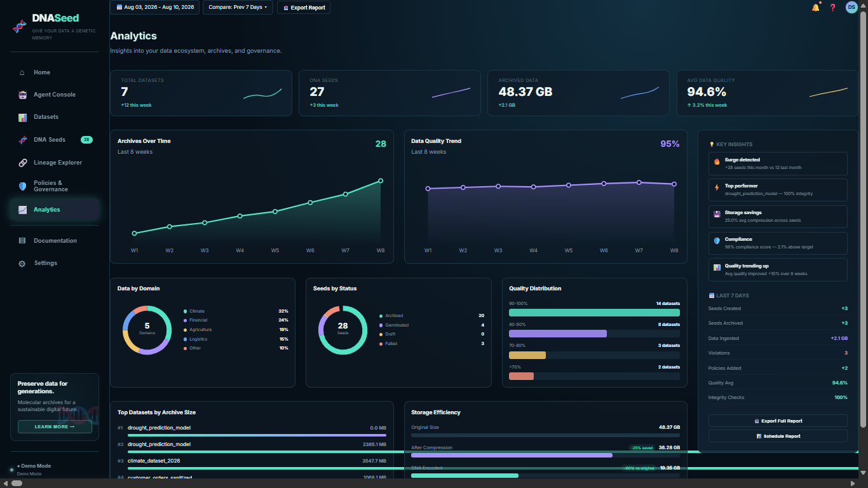Click the Export Full Report button
Image resolution: width=868 pixels, height=488 pixels.
click(x=778, y=421)
